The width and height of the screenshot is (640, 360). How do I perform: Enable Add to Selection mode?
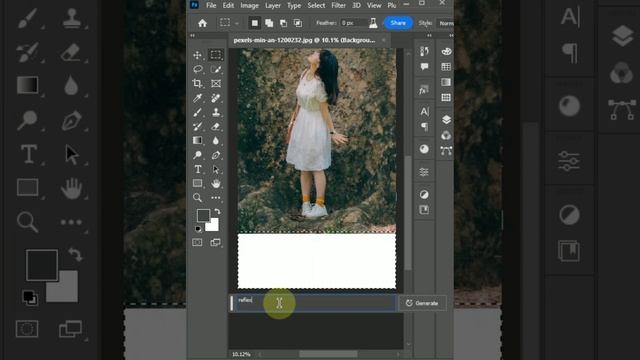tap(269, 23)
